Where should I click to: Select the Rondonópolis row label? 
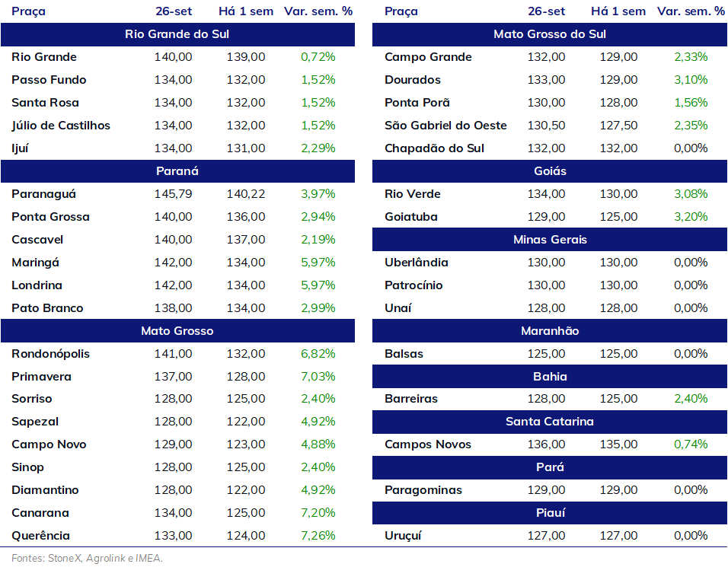(x=50, y=354)
